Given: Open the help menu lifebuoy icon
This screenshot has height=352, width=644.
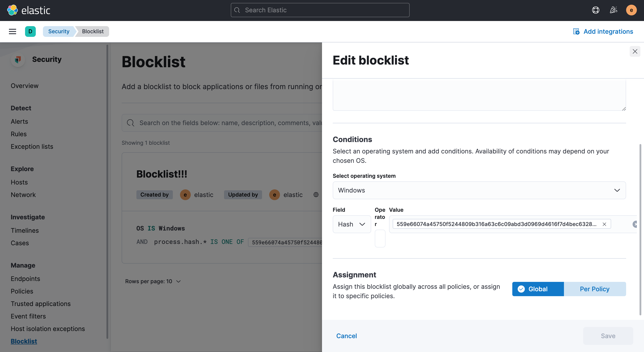Looking at the screenshot, I should [595, 10].
